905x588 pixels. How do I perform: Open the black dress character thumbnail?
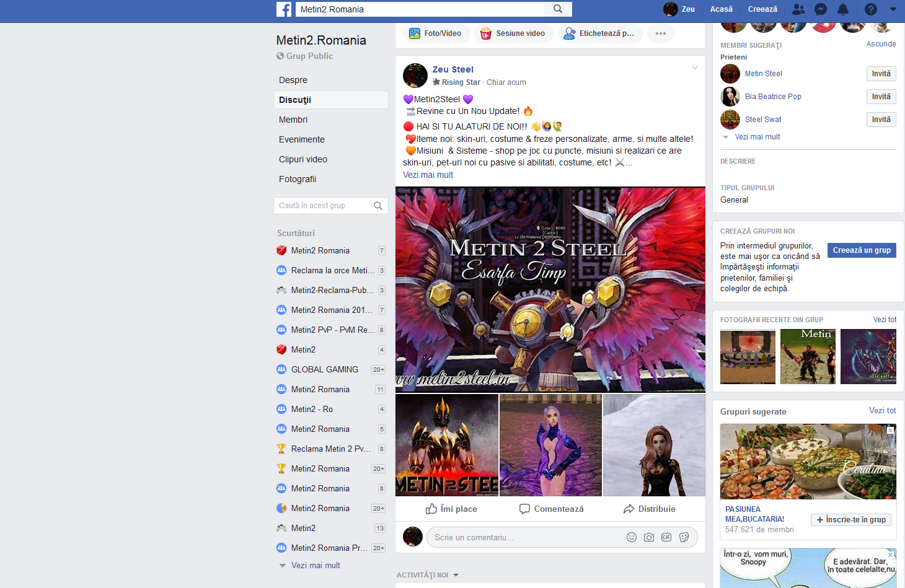tap(654, 445)
